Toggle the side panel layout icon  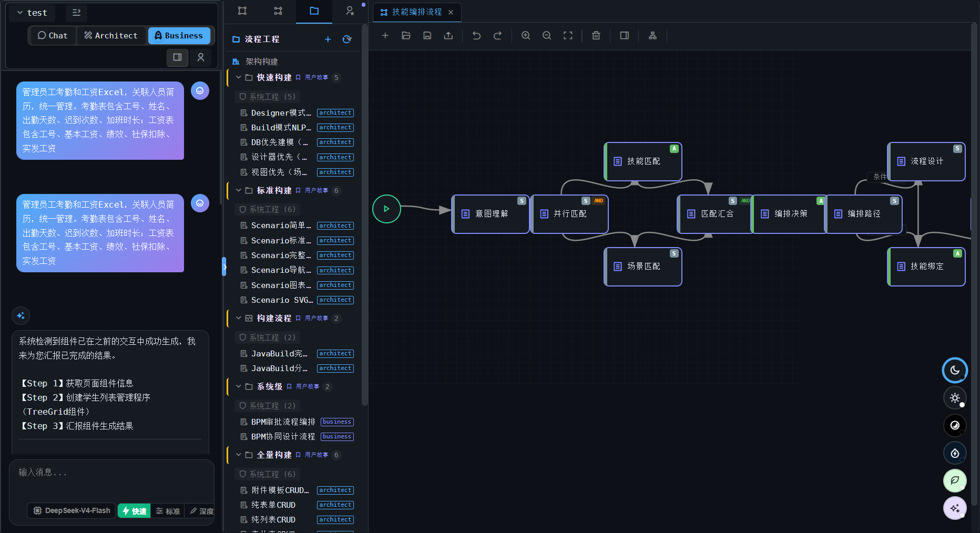625,36
